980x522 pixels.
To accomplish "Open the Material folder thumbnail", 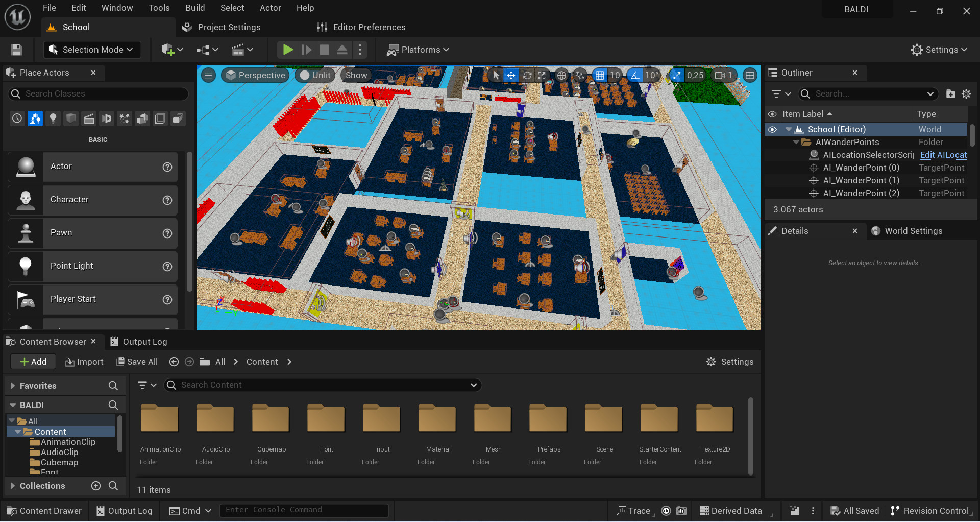I will (x=437, y=418).
